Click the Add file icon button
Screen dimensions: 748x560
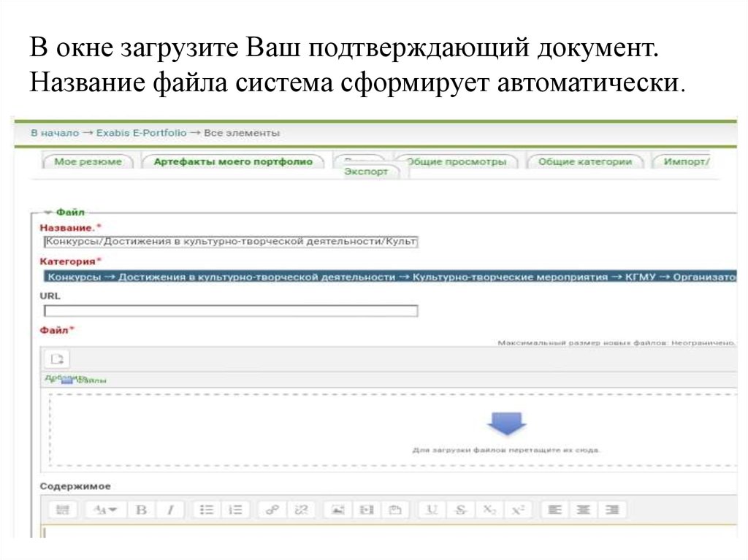pyautogui.click(x=57, y=358)
